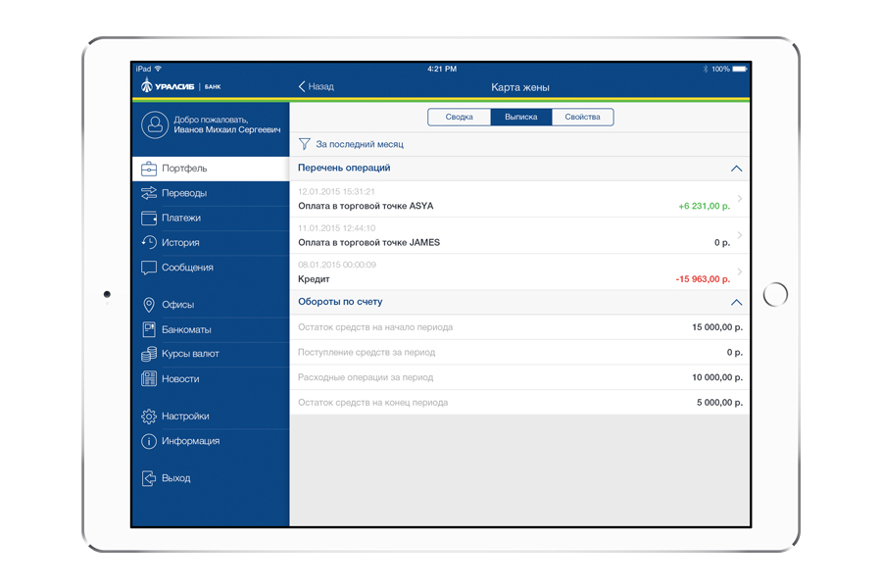Tap Выход to log out
This screenshot has width=882, height=588.
(x=175, y=478)
